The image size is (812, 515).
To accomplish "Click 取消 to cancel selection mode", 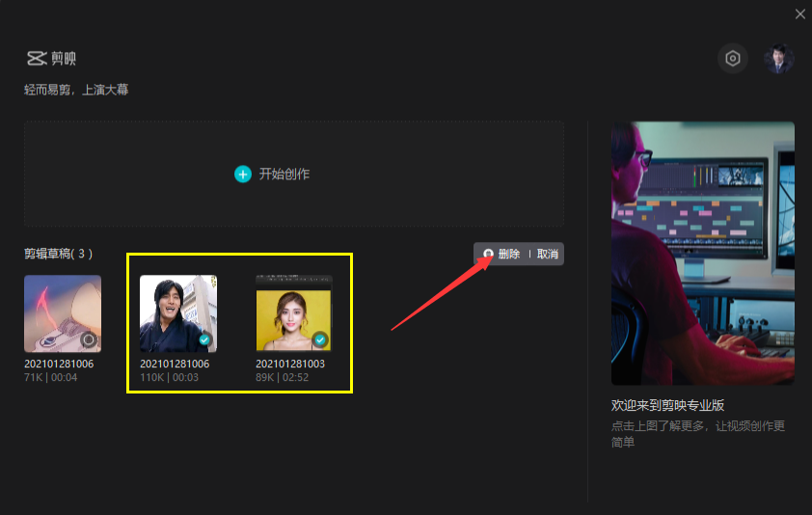I will coord(548,254).
